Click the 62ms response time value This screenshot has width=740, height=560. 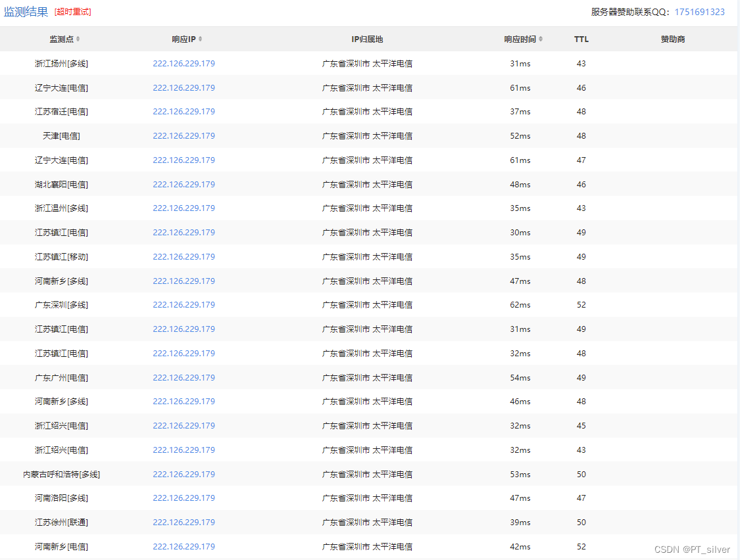point(520,305)
